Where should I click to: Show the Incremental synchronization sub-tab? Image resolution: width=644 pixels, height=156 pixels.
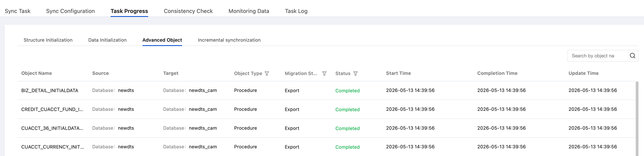pyautogui.click(x=229, y=40)
